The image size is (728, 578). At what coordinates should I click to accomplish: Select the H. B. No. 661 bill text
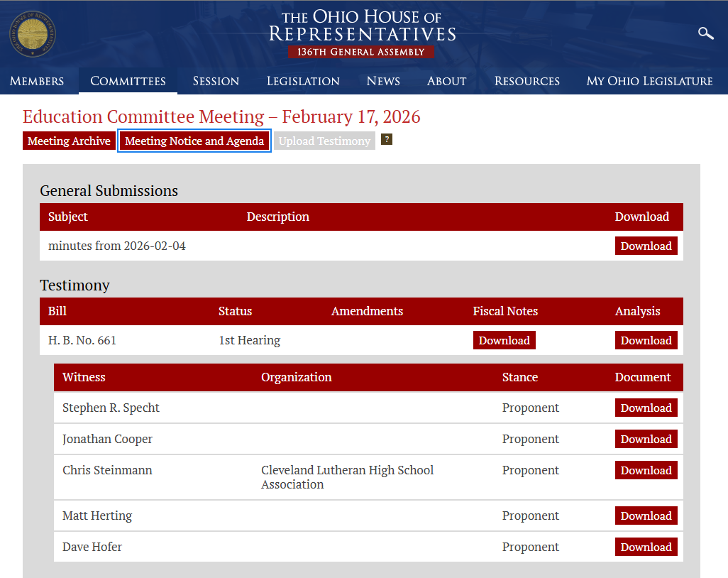click(82, 340)
